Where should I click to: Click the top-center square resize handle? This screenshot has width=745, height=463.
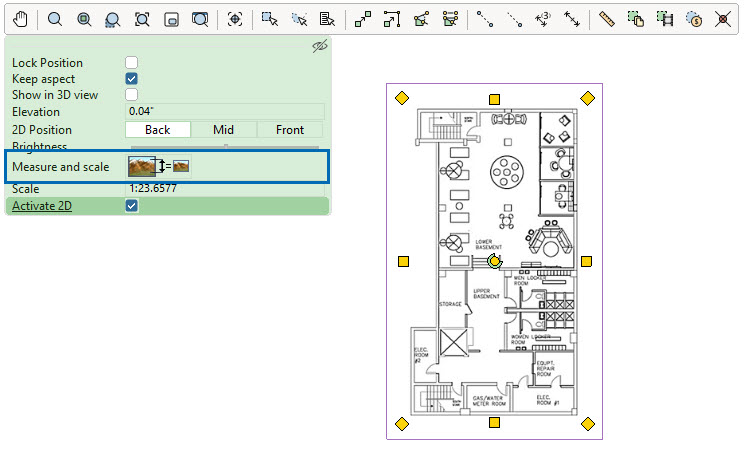pos(494,99)
